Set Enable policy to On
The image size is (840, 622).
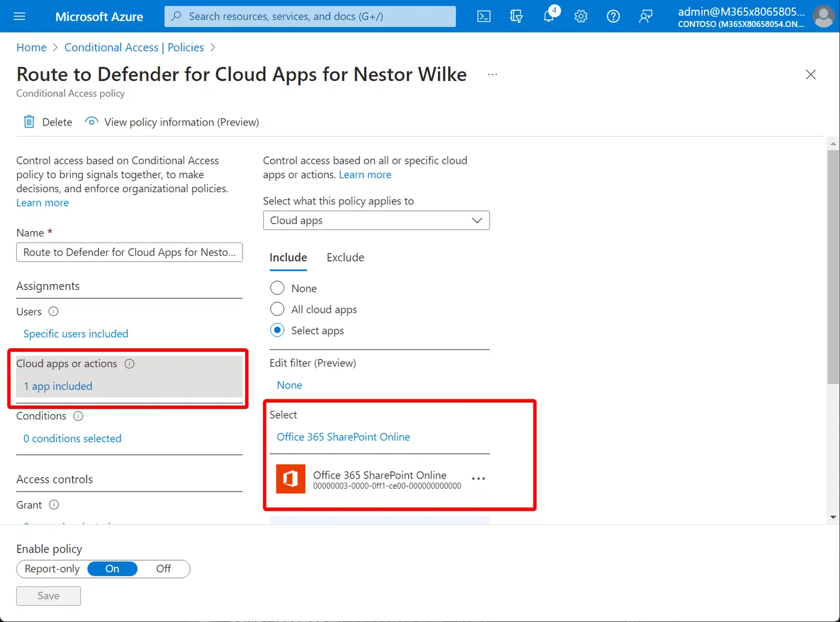click(x=112, y=569)
